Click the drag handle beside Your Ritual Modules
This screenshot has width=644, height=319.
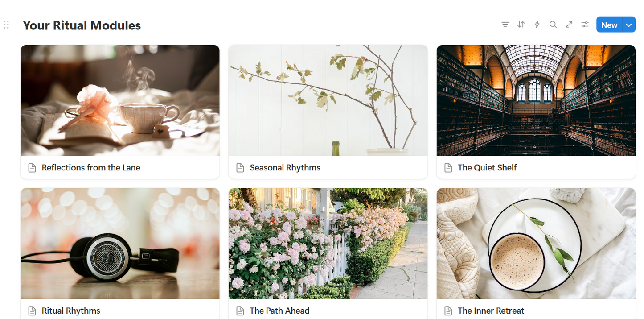coord(6,25)
